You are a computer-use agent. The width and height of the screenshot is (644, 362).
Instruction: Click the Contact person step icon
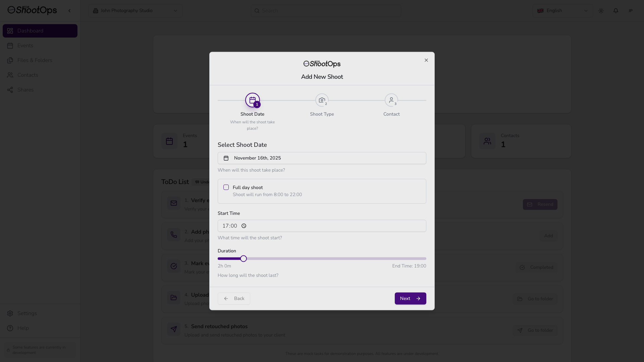coord(391,100)
